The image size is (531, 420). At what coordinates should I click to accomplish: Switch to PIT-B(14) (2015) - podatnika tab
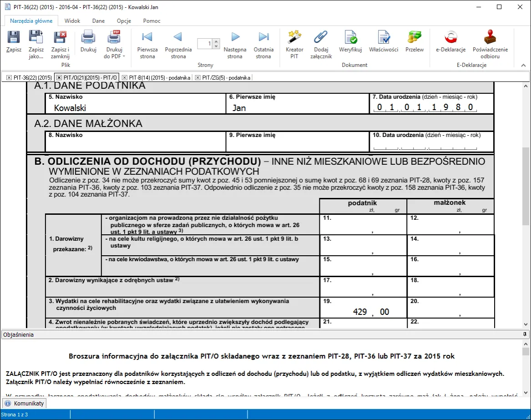coord(156,78)
